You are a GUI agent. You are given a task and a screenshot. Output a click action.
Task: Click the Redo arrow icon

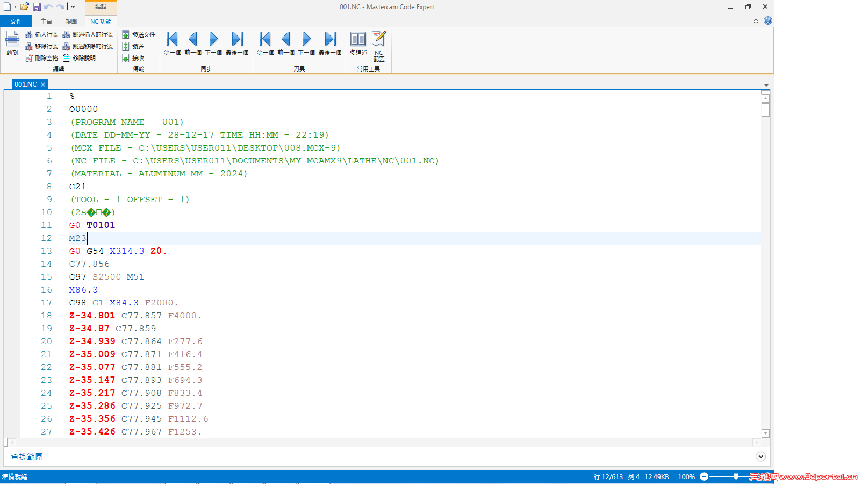(60, 6)
